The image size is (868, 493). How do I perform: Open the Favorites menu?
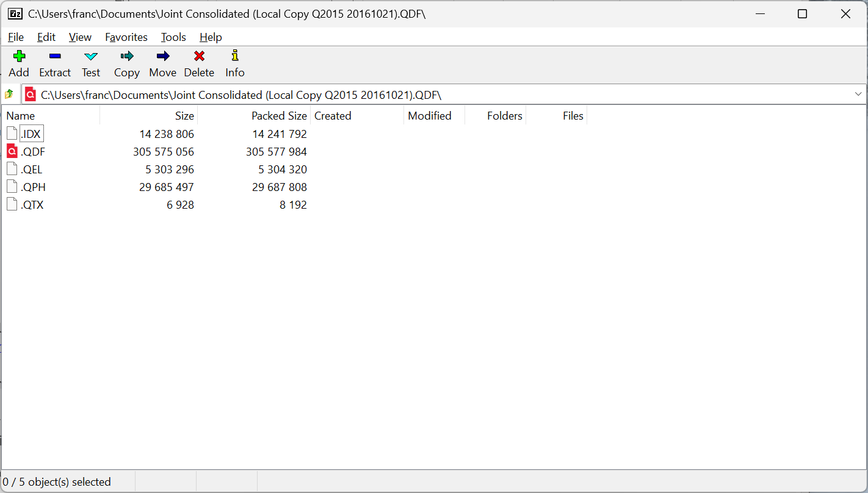point(126,37)
